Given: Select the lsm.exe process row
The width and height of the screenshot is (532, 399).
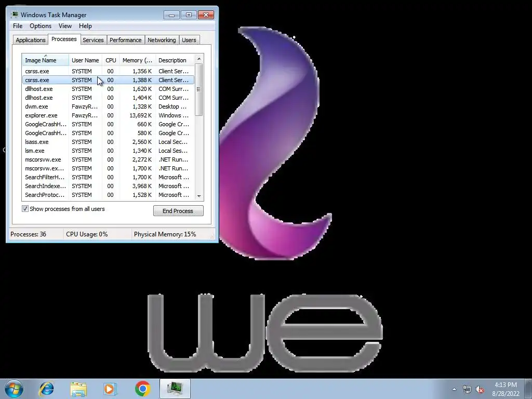Looking at the screenshot, I should coord(108,151).
